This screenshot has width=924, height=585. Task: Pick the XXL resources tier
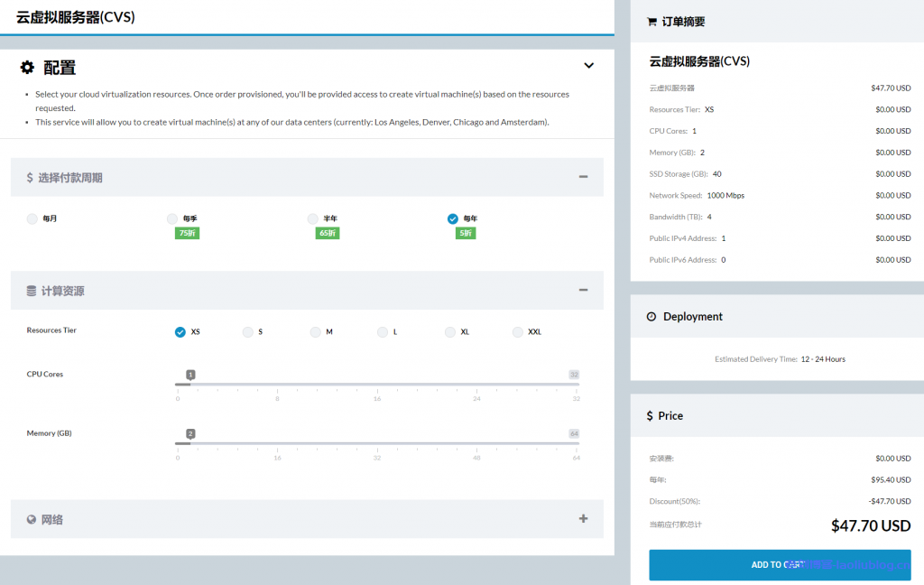(518, 332)
